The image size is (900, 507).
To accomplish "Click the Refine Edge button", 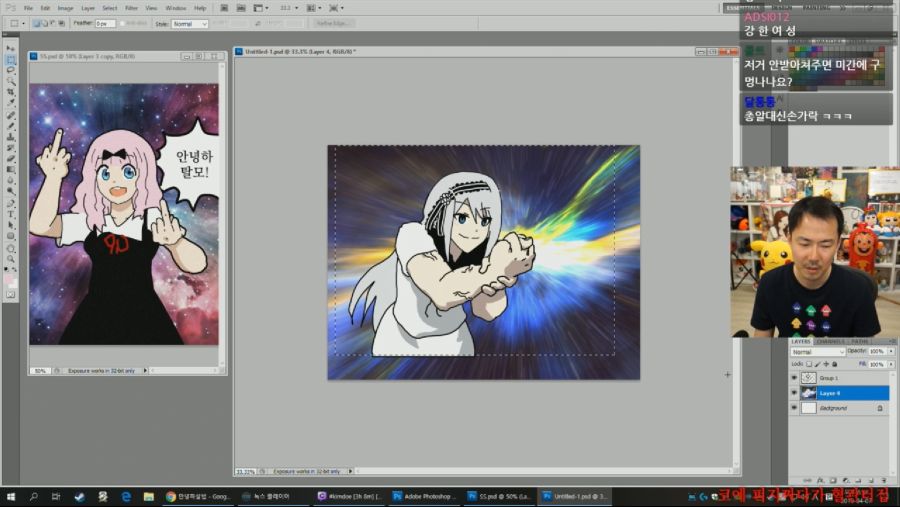I will 336,23.
